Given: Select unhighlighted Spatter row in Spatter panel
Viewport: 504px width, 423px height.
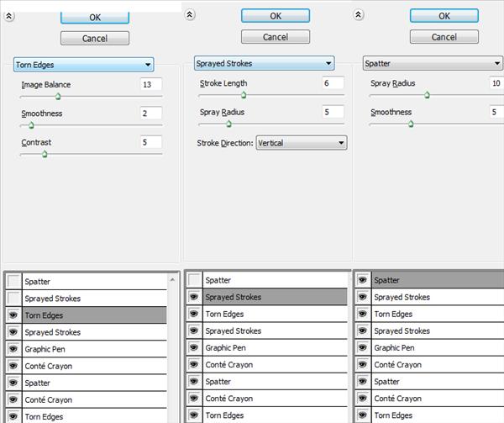Looking at the screenshot, I should point(438,382).
